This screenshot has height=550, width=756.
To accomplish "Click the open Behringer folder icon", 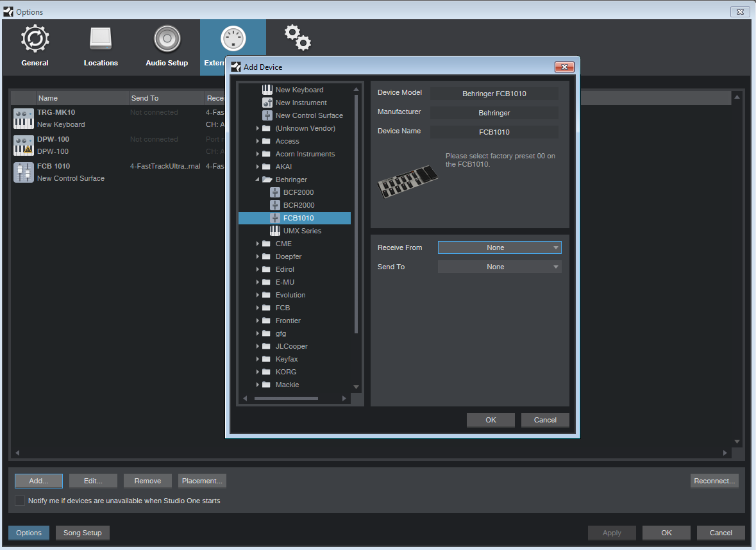I will (267, 179).
